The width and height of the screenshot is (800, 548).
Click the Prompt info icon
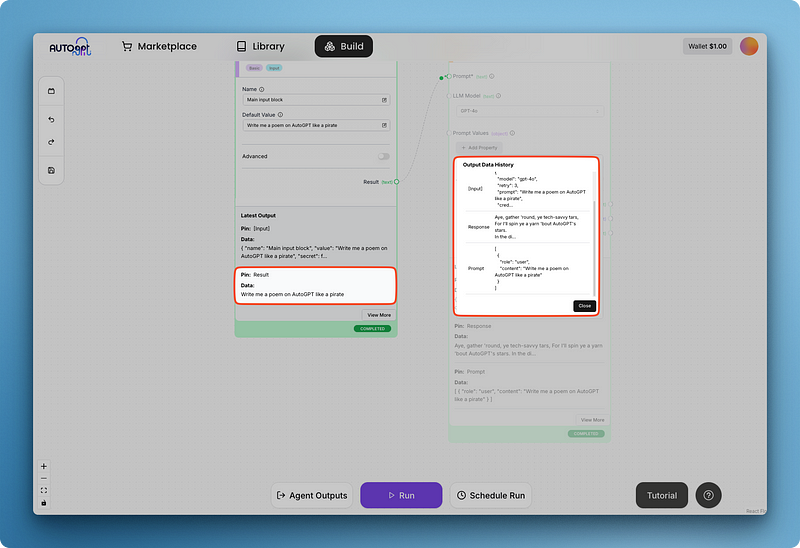(x=492, y=77)
